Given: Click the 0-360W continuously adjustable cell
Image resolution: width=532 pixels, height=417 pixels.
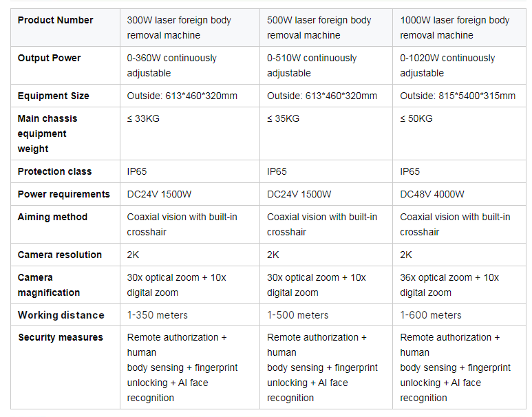Looking at the screenshot, I should click(190, 65).
